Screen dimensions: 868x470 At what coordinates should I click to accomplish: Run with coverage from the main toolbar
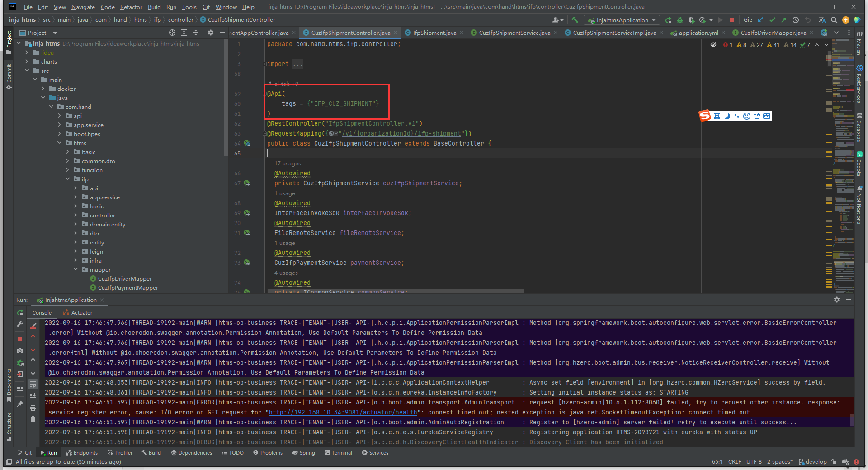coord(691,20)
